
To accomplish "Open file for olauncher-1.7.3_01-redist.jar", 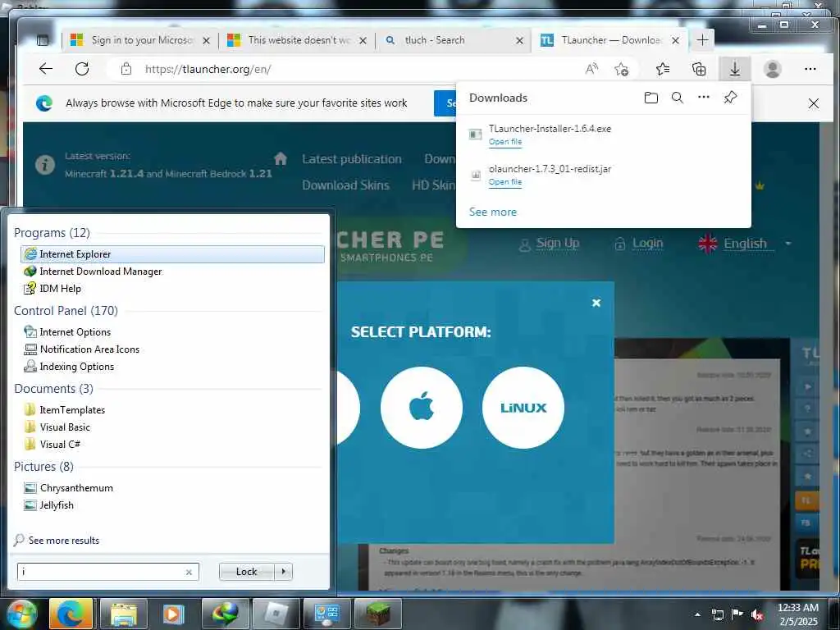I will point(505,182).
